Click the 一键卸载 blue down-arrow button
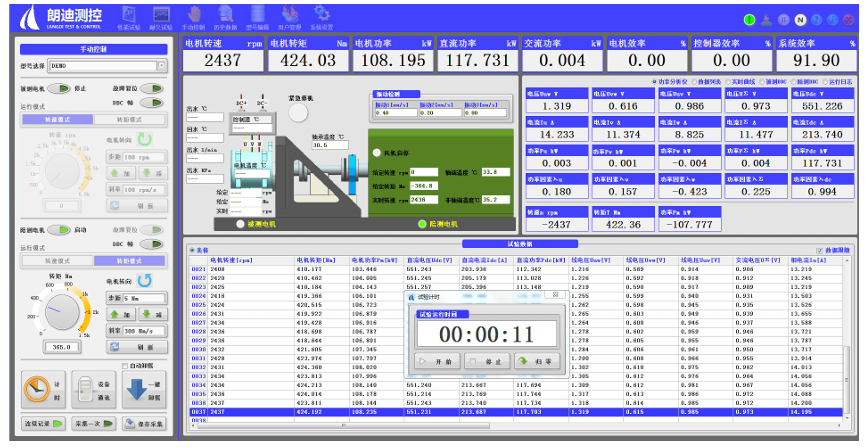The width and height of the screenshot is (867, 448). click(x=143, y=389)
